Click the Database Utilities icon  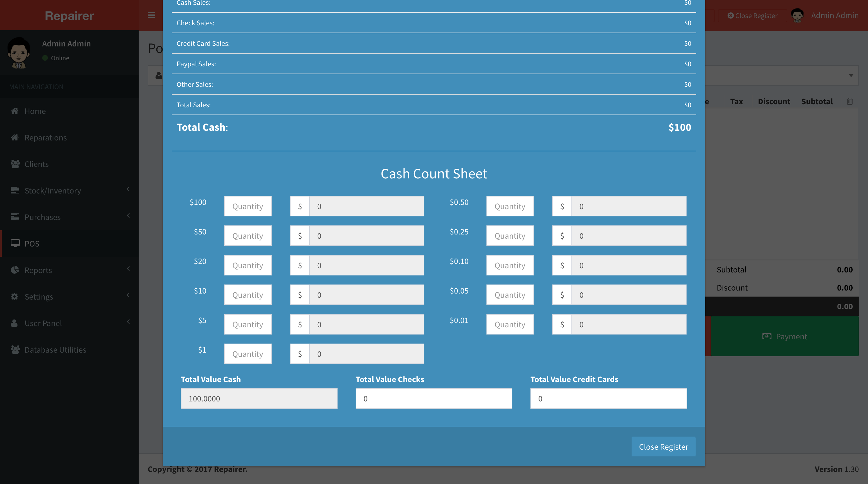[15, 350]
